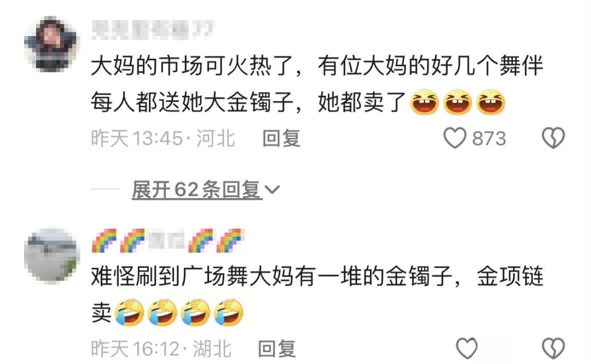Image resolution: width=591 pixels, height=364 pixels.
Task: Click the 昨天 13:45 timestamp
Action: pos(137,138)
